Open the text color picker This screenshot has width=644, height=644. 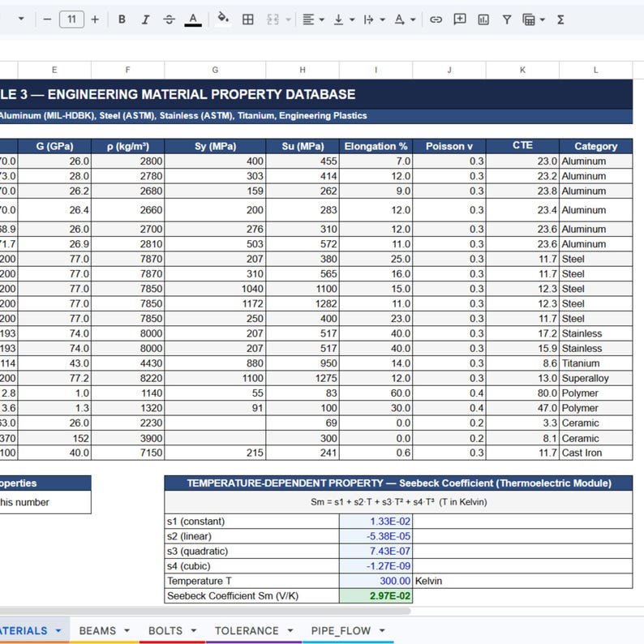click(193, 19)
